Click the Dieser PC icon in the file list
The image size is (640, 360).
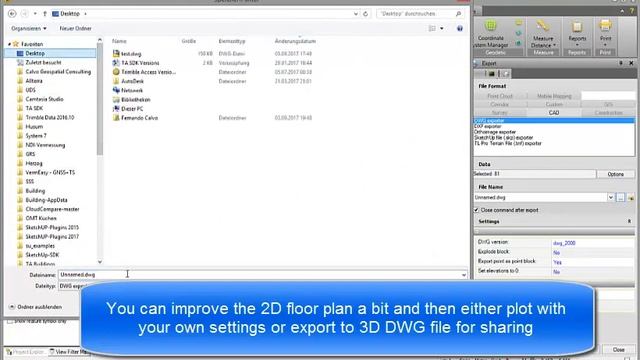[116, 109]
